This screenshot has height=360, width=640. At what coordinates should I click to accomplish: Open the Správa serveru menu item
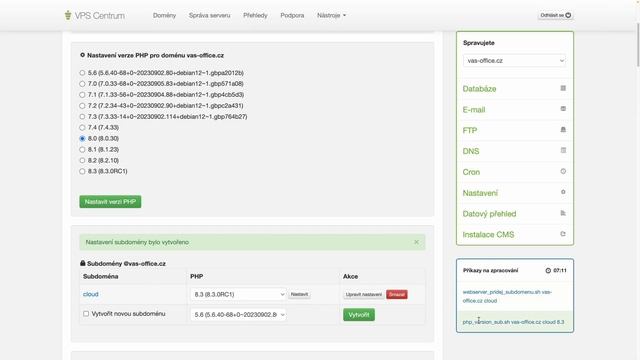(x=209, y=15)
